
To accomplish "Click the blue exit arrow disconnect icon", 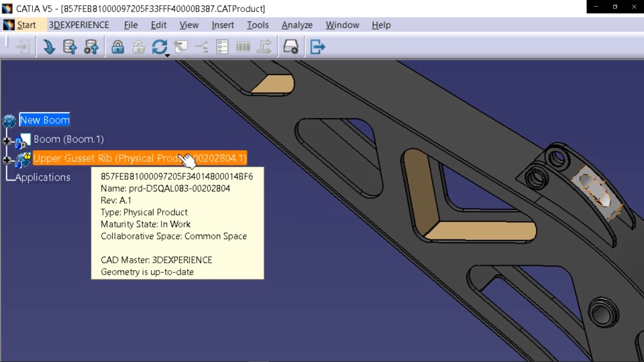I will (317, 47).
